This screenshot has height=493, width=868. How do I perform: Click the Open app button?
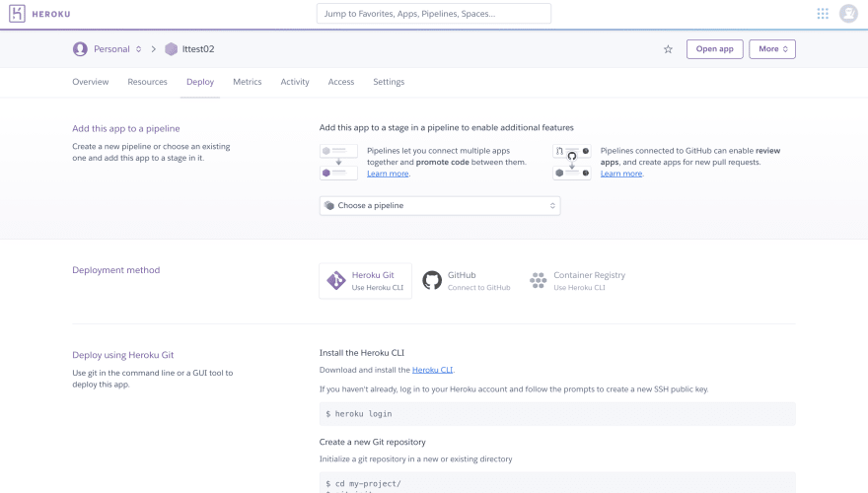coord(715,49)
